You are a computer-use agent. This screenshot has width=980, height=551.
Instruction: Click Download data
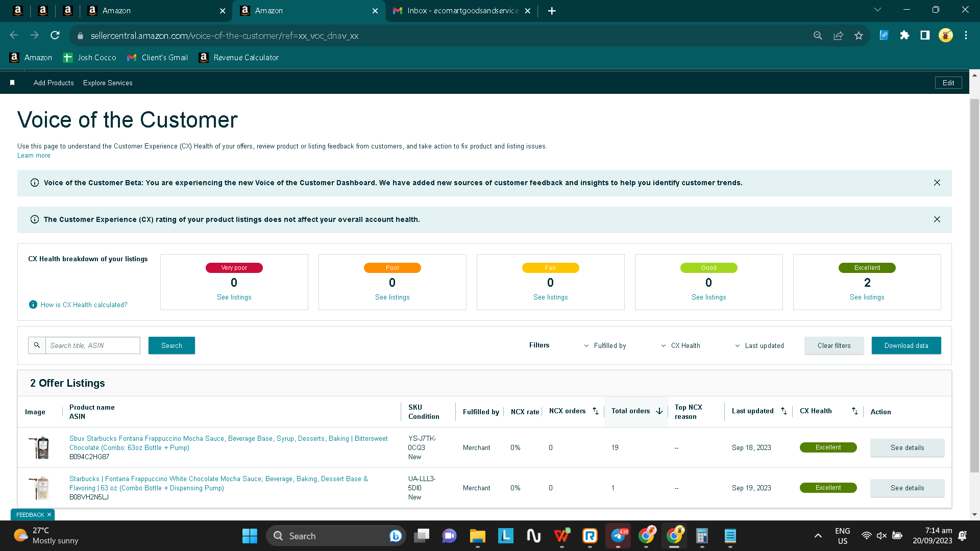(x=906, y=345)
